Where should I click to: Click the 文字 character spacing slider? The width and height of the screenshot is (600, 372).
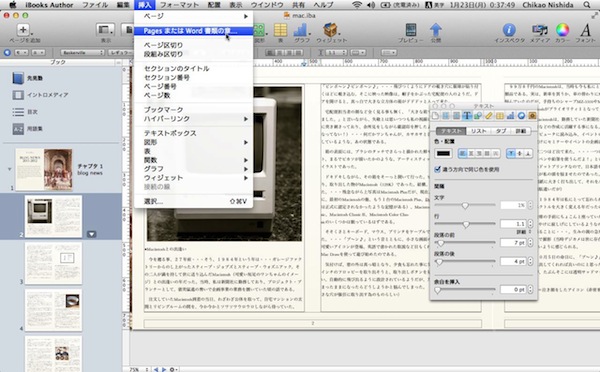[x=465, y=206]
